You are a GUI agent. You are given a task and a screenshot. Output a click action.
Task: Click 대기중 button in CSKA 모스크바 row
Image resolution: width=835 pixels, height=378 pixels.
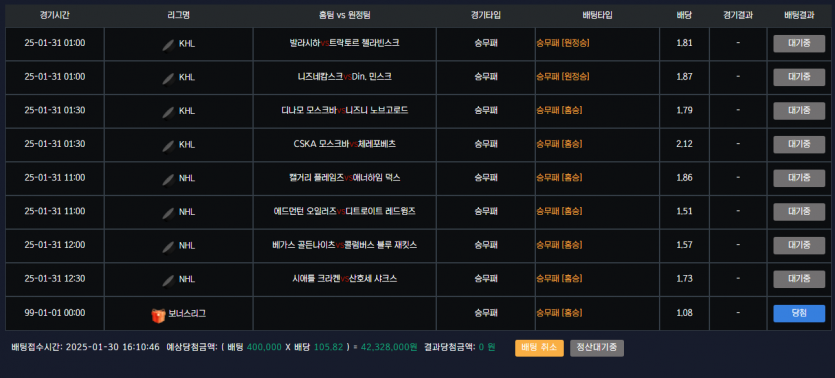coord(799,144)
